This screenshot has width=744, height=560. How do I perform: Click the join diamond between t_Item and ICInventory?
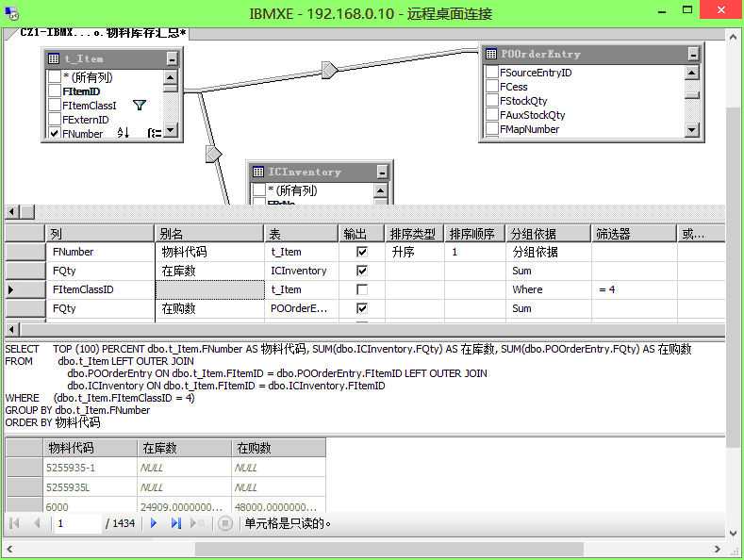212,153
